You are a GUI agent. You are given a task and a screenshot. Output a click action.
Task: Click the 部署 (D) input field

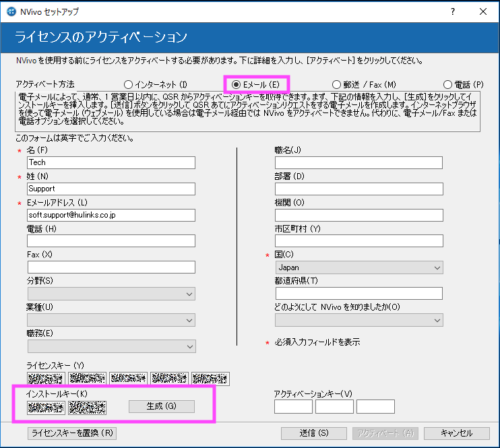pos(359,189)
